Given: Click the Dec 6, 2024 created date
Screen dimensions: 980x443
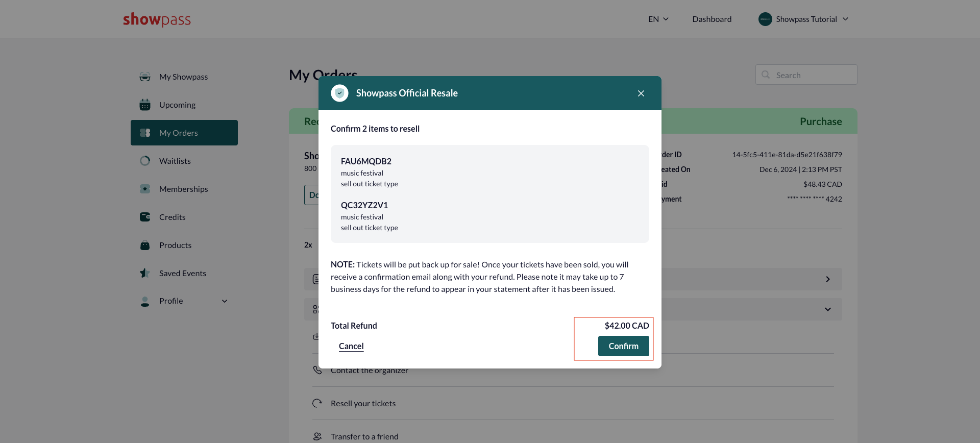Looking at the screenshot, I should (801, 169).
